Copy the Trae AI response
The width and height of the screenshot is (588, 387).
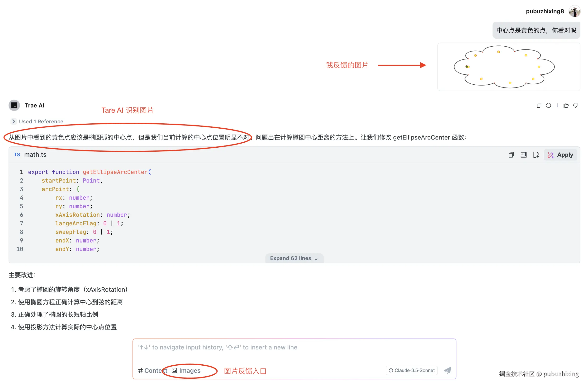click(x=539, y=106)
